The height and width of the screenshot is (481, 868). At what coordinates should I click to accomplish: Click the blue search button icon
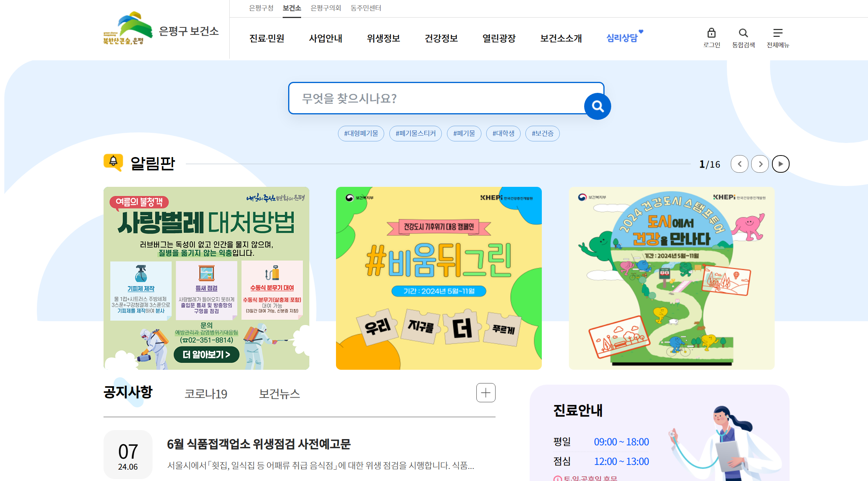pyautogui.click(x=597, y=106)
